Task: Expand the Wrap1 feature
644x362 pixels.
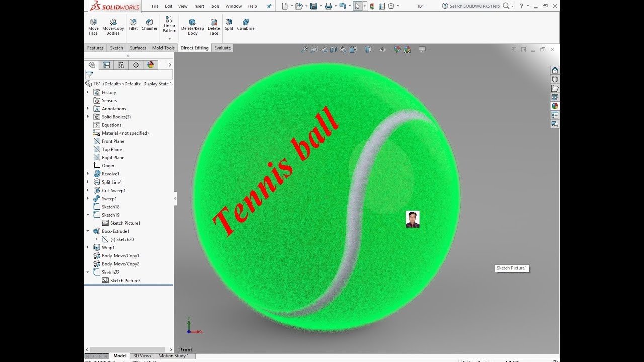Action: pos(88,247)
